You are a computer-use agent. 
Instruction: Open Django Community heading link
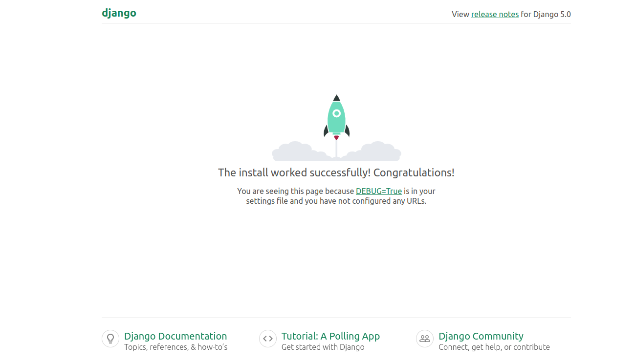(481, 336)
